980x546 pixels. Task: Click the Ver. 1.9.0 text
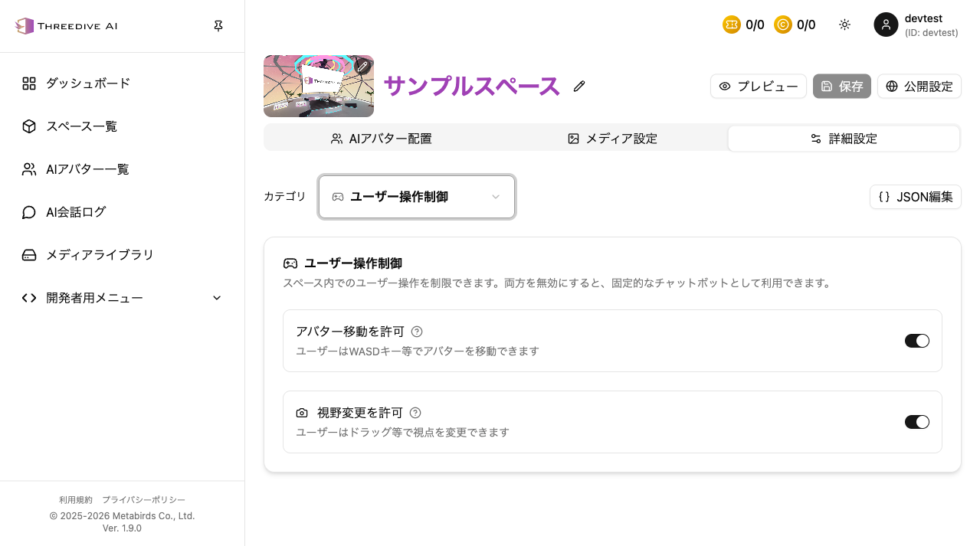[x=122, y=528]
